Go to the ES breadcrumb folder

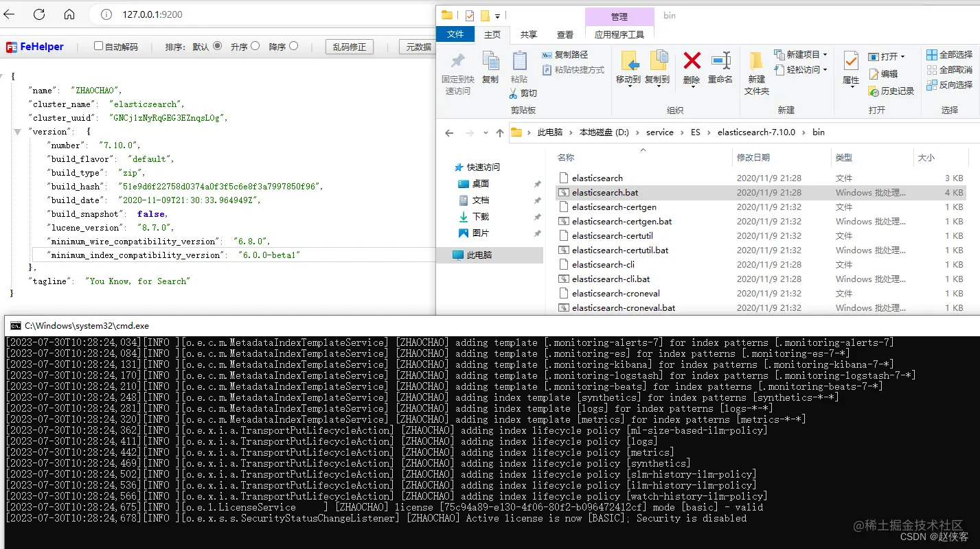(x=696, y=132)
